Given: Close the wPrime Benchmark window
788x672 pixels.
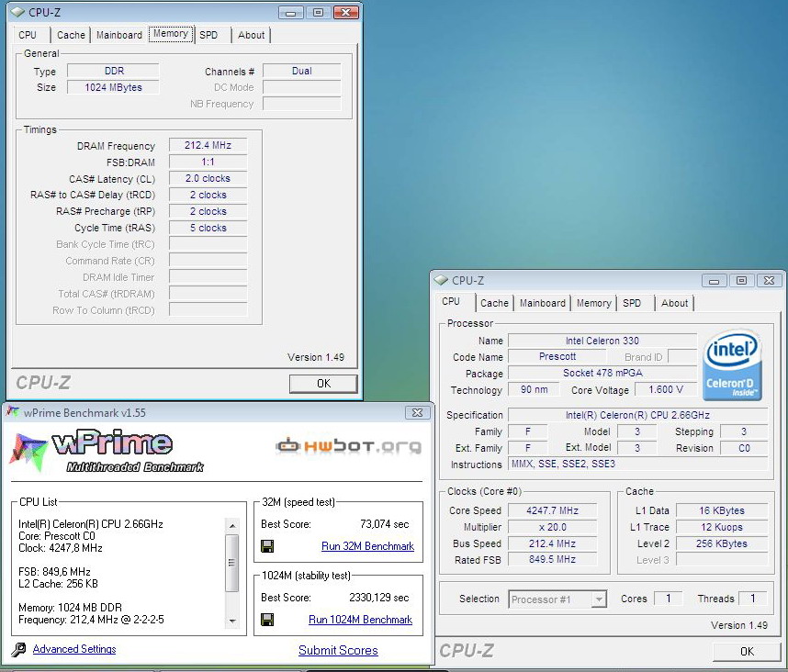Looking at the screenshot, I should click(x=417, y=412).
